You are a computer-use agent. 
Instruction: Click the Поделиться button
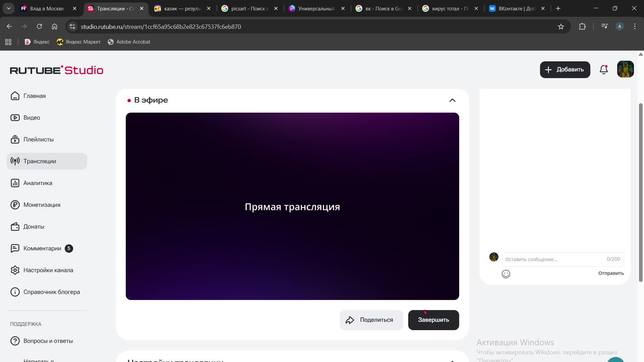click(x=371, y=320)
